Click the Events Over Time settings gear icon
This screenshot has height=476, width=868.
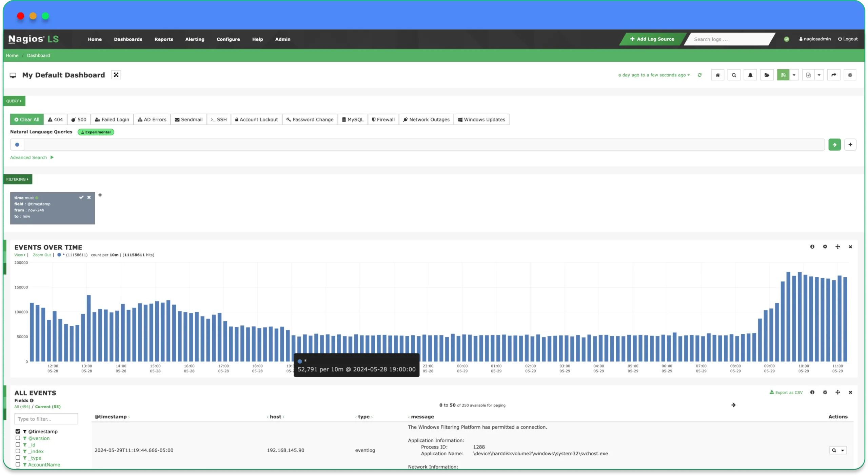pos(825,246)
